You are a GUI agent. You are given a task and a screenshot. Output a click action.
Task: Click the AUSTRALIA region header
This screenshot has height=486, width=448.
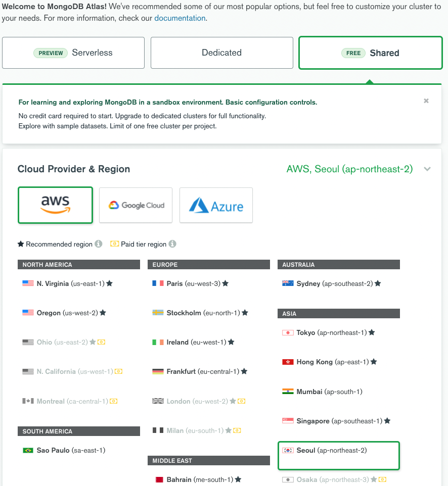pyautogui.click(x=339, y=264)
